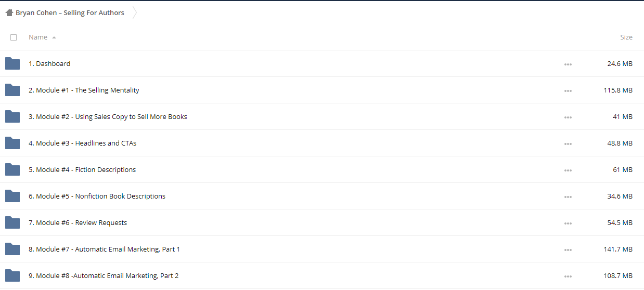Open 6. Module #5 - Nonfiction Book Descriptions

click(x=97, y=196)
